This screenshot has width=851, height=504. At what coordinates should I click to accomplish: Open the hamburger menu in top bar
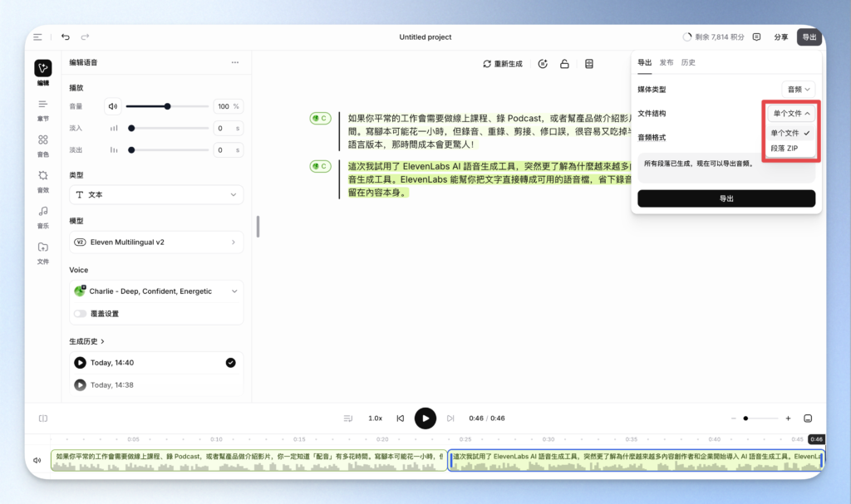[x=37, y=37]
